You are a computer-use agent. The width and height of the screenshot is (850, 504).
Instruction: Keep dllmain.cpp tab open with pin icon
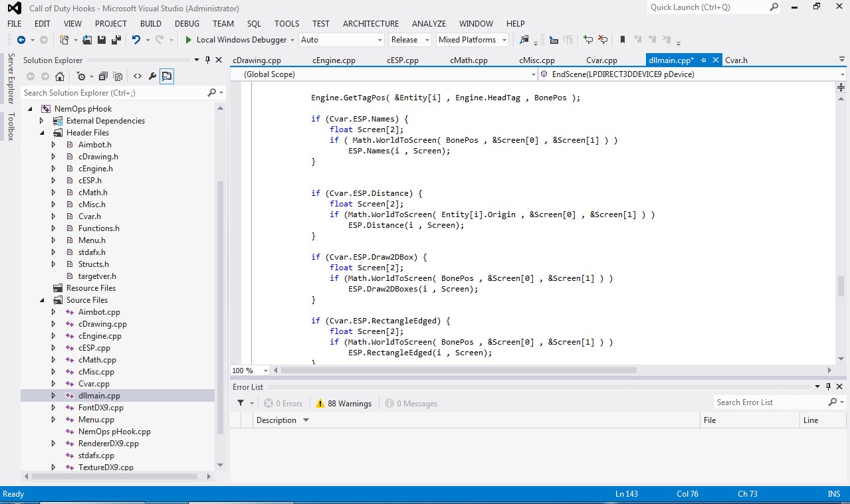click(x=703, y=60)
